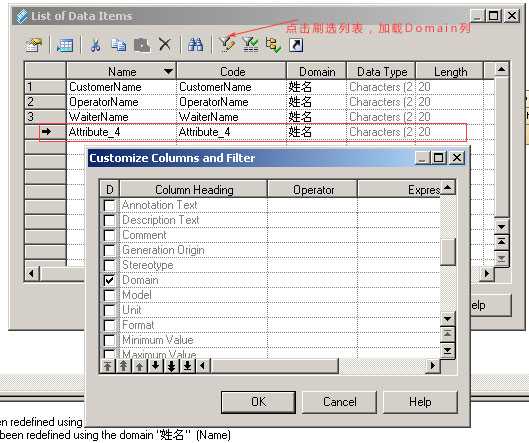The height and width of the screenshot is (443, 529).
Task: Click row header number 2
Action: [45, 102]
